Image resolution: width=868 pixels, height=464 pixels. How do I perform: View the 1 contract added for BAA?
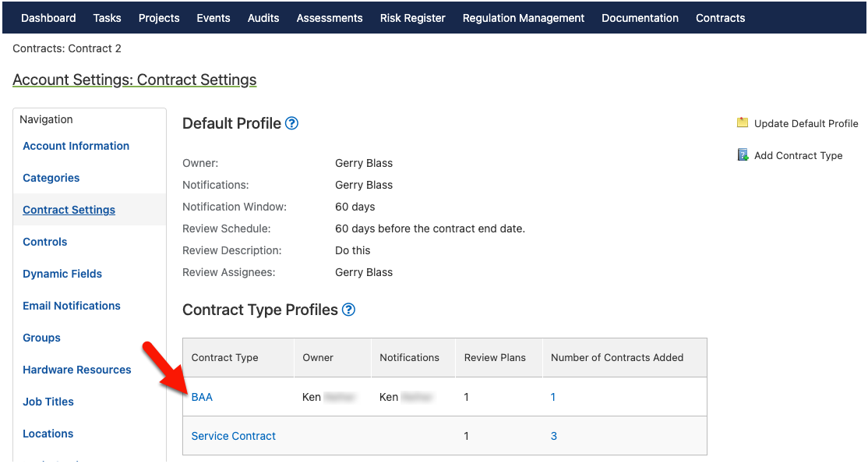(x=553, y=397)
